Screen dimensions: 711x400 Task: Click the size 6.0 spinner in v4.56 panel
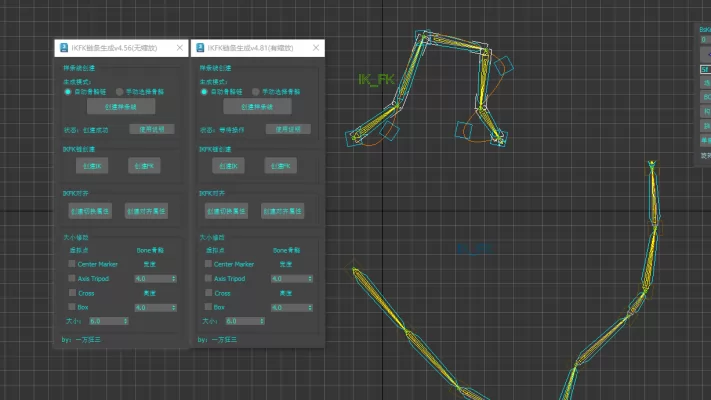(x=125, y=321)
